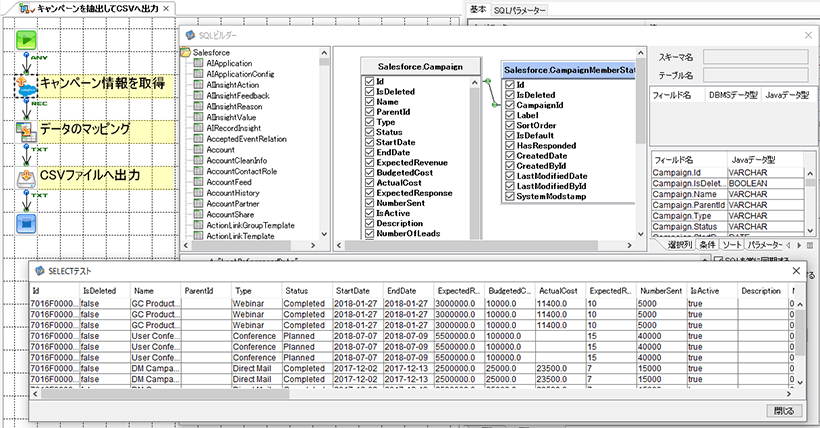
Task: Uncheck CampaignId in CampaignMemberStatus table
Action: tap(510, 105)
